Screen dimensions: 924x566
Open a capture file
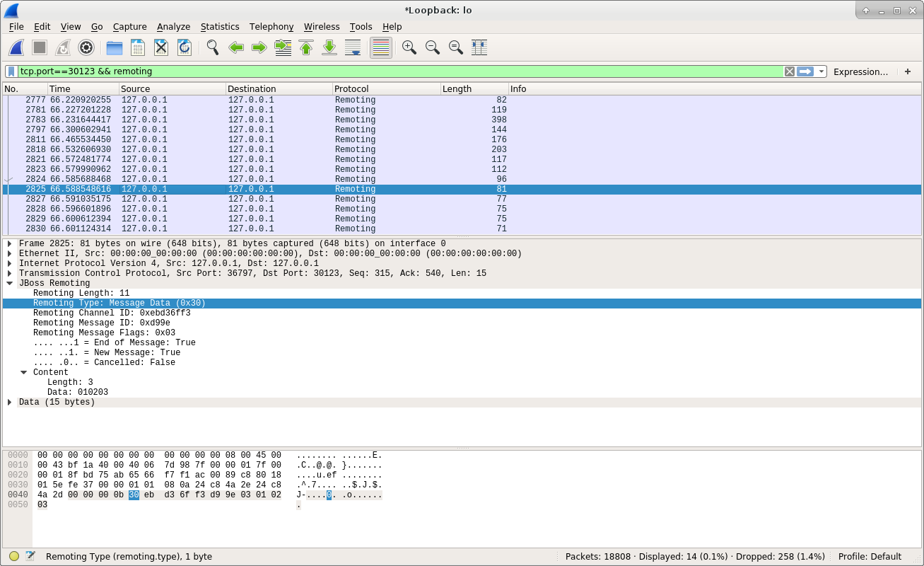coord(115,47)
